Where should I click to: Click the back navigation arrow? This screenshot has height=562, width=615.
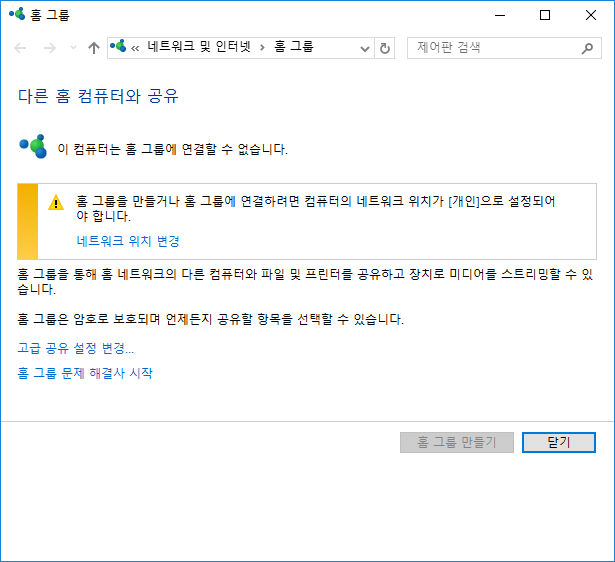coord(20,48)
